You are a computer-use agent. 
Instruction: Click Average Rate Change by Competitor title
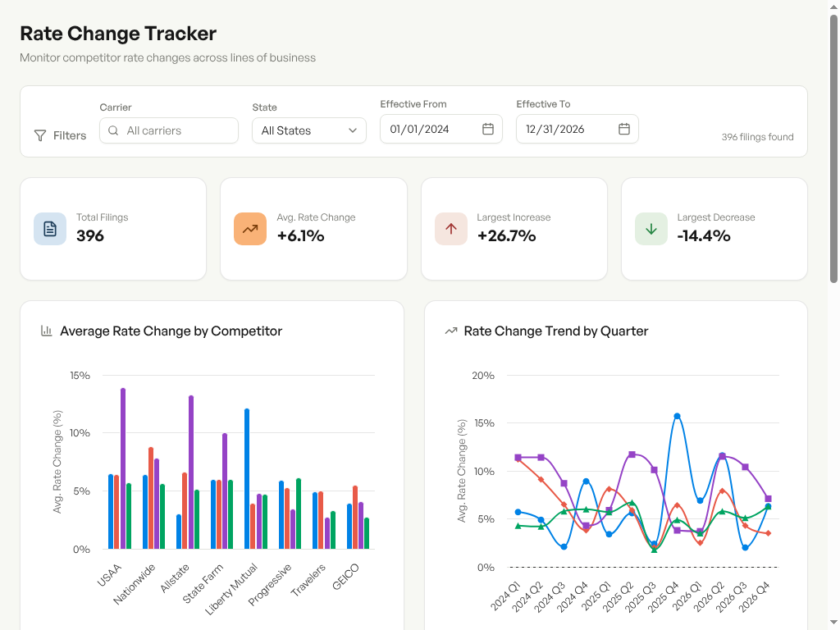(x=171, y=331)
